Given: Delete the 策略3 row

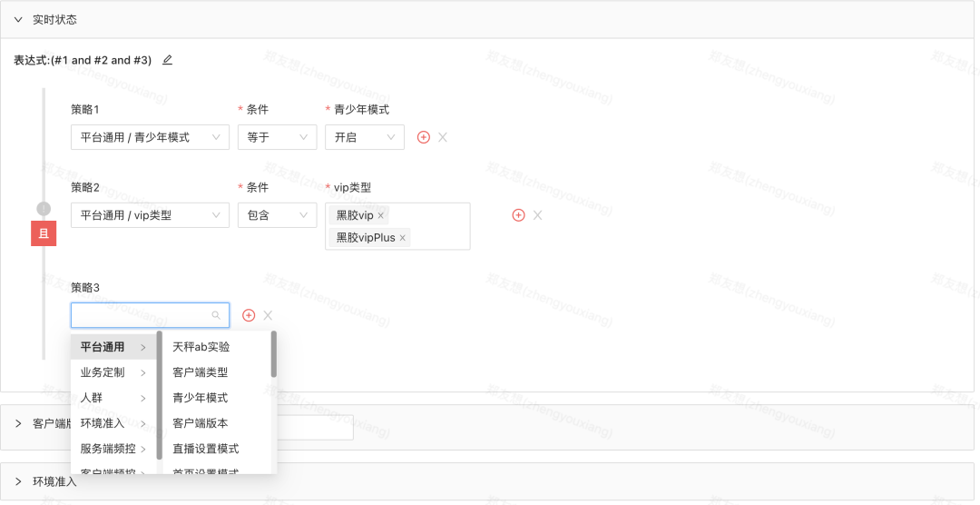Looking at the screenshot, I should pos(268,315).
